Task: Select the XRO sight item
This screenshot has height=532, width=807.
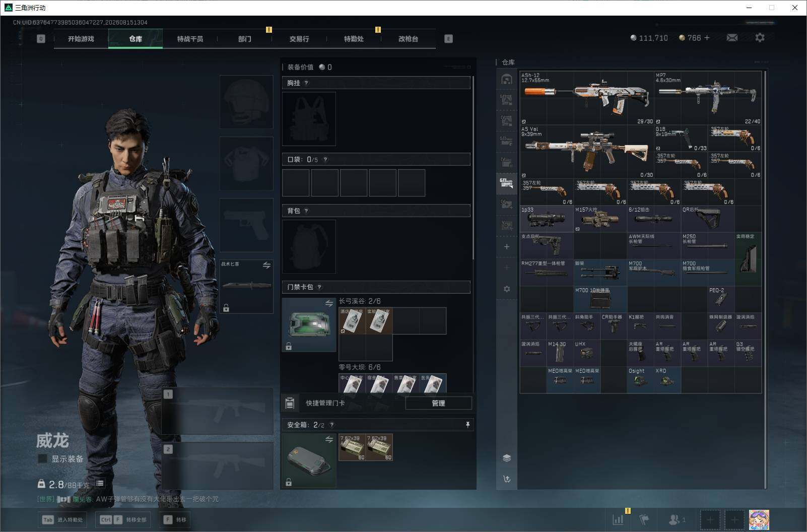Action: coord(667,380)
